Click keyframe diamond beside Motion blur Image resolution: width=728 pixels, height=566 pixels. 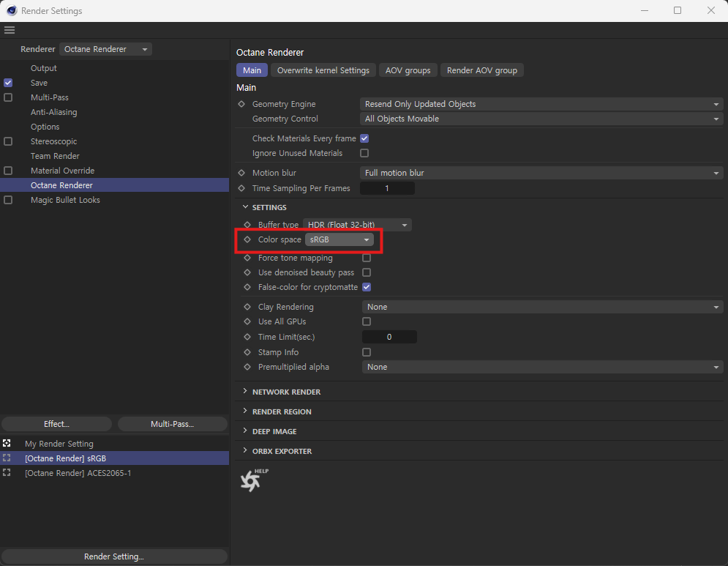tap(241, 173)
